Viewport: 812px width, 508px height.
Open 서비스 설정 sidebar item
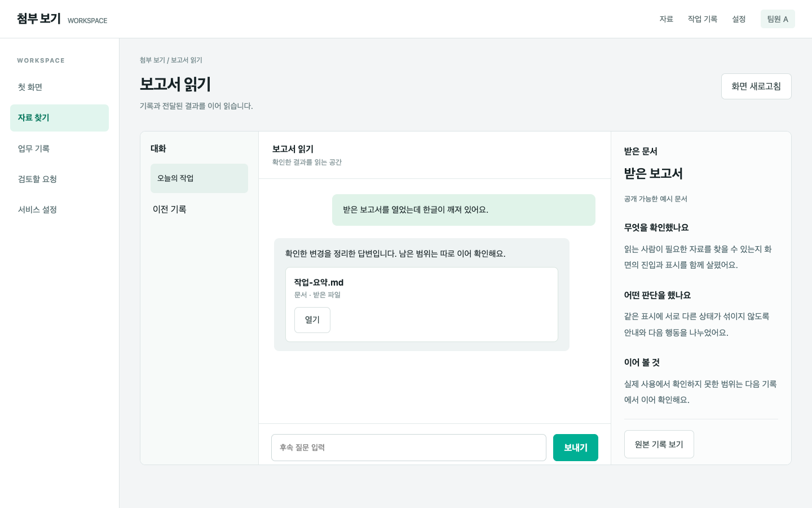pos(59,209)
